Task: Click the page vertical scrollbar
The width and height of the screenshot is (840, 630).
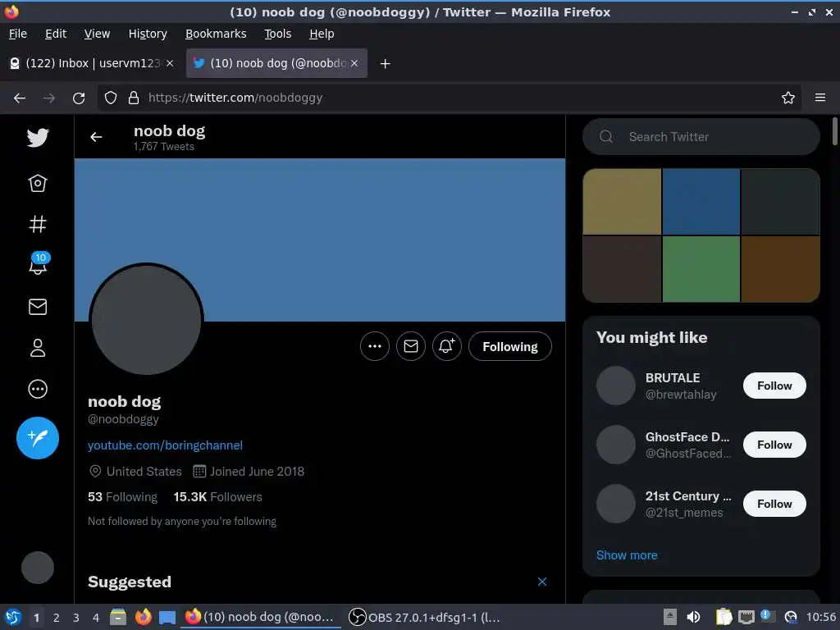Action: [x=834, y=131]
